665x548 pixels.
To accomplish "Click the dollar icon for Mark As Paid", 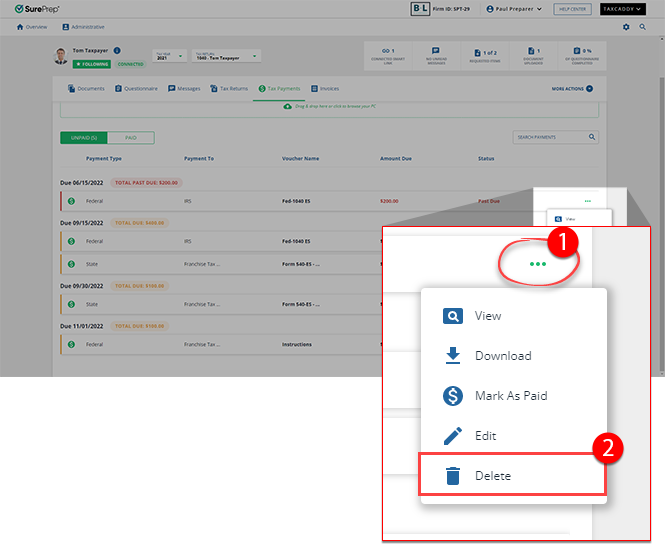I will pos(453,396).
